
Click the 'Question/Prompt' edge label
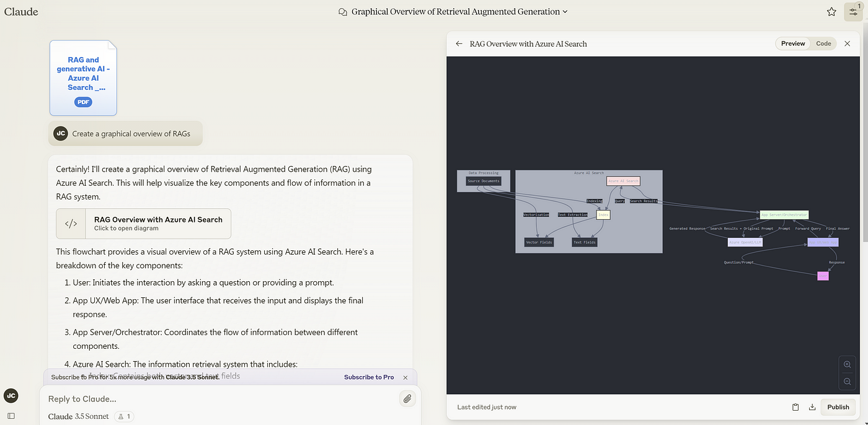pyautogui.click(x=739, y=262)
